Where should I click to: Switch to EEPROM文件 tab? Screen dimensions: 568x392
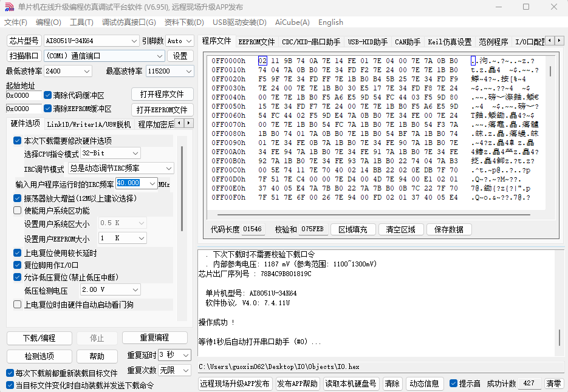pos(258,42)
